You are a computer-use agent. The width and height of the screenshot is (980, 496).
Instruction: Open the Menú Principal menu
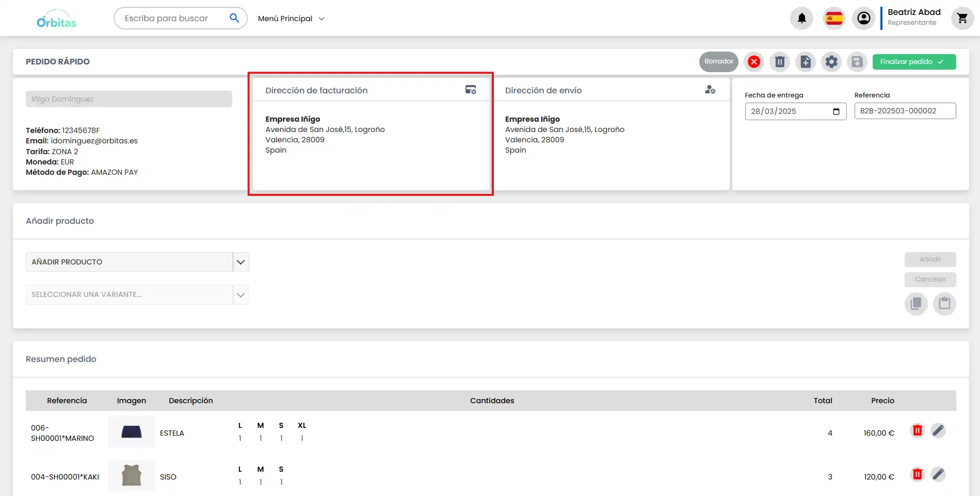click(x=291, y=19)
